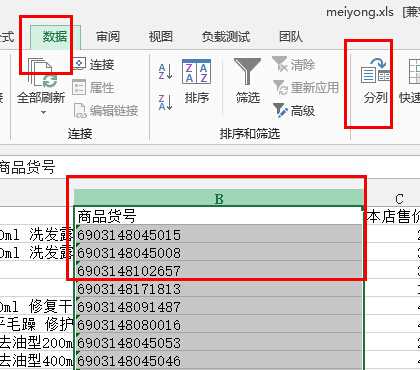The width and height of the screenshot is (420, 370).
Task: Click the 重新应用 reapply button
Action: (x=306, y=87)
